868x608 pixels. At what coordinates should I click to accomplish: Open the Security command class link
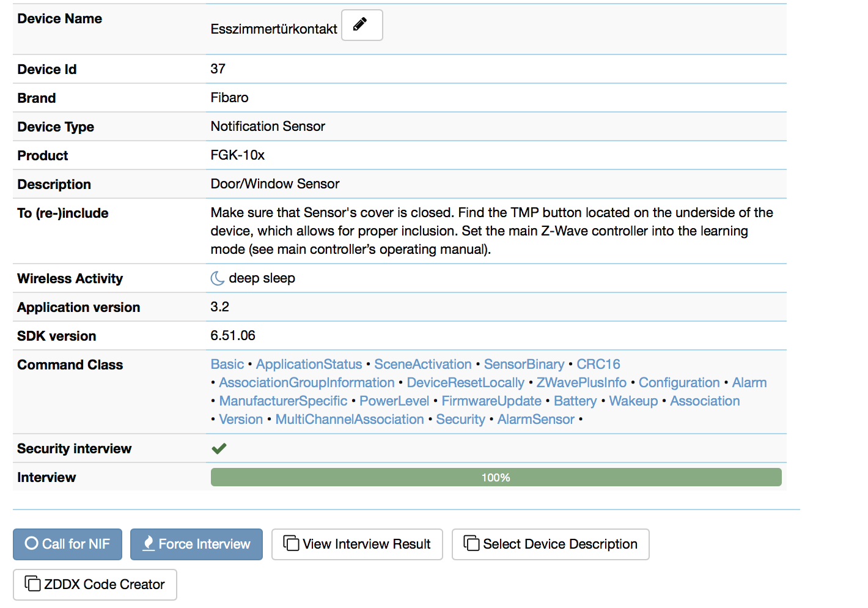pyautogui.click(x=460, y=420)
